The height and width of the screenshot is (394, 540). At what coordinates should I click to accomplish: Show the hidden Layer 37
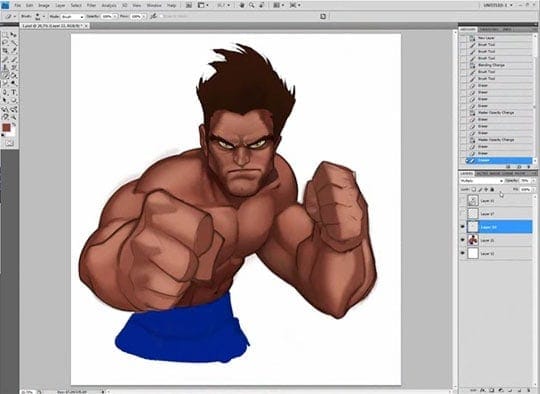pos(463,214)
